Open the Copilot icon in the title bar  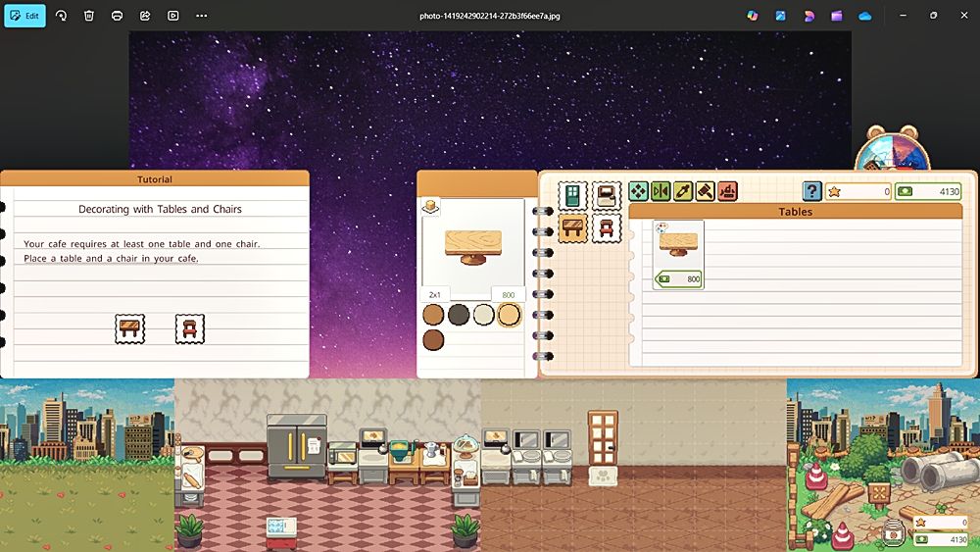[753, 16]
